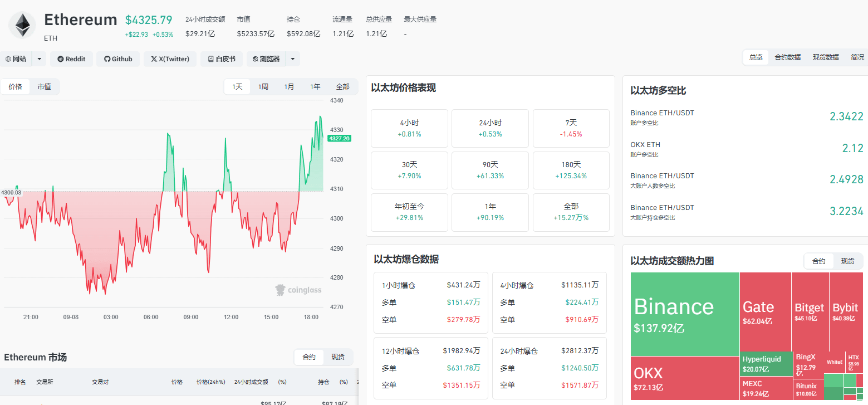Click the 4小时爆仓 $1135.11万 row

(x=549, y=285)
